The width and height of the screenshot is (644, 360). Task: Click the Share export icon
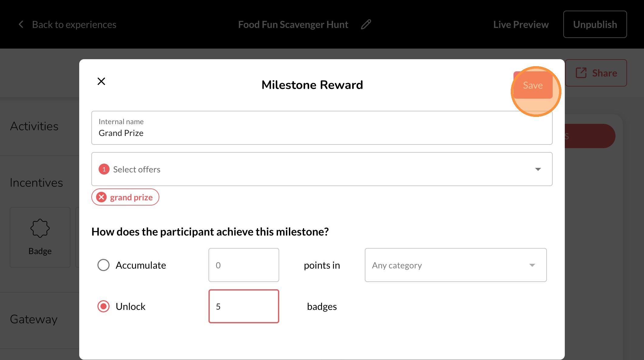(581, 73)
